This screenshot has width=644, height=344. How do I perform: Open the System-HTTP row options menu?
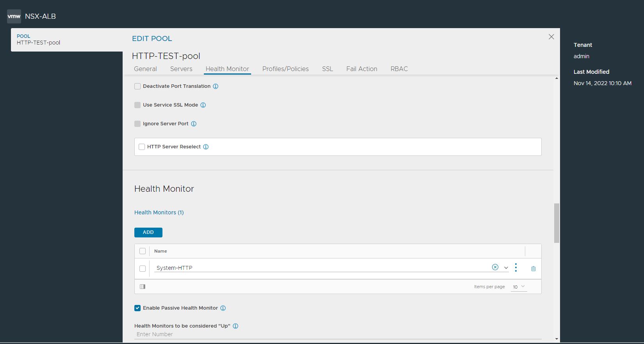(516, 267)
